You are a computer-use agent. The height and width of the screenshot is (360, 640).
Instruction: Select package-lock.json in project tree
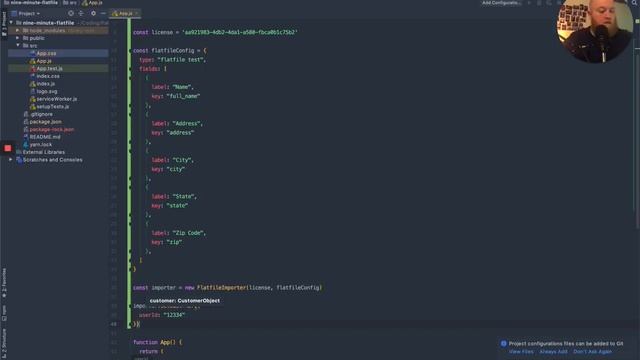[51, 129]
